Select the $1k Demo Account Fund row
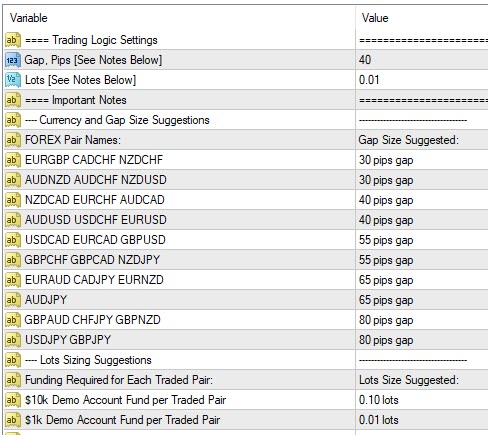The width and height of the screenshot is (488, 435). (246, 420)
